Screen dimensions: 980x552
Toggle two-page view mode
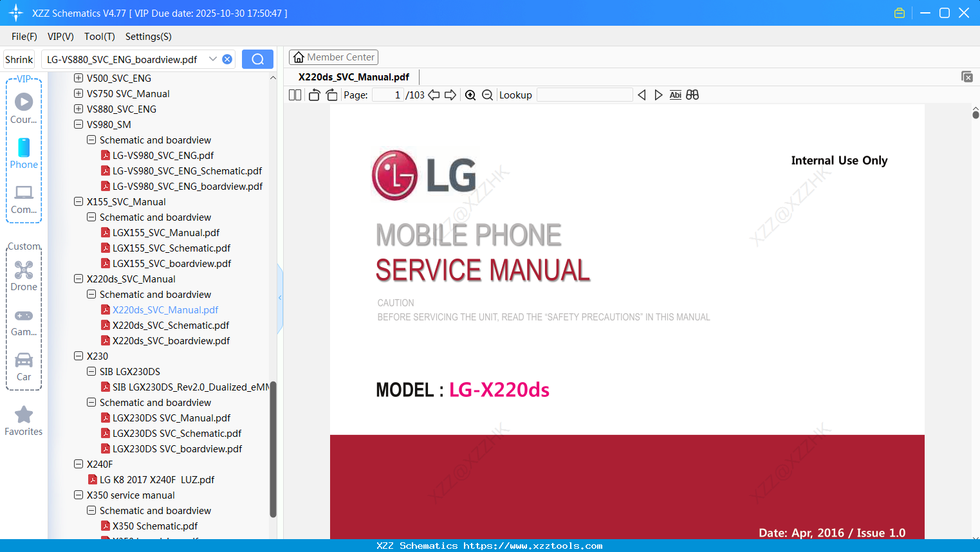point(294,95)
